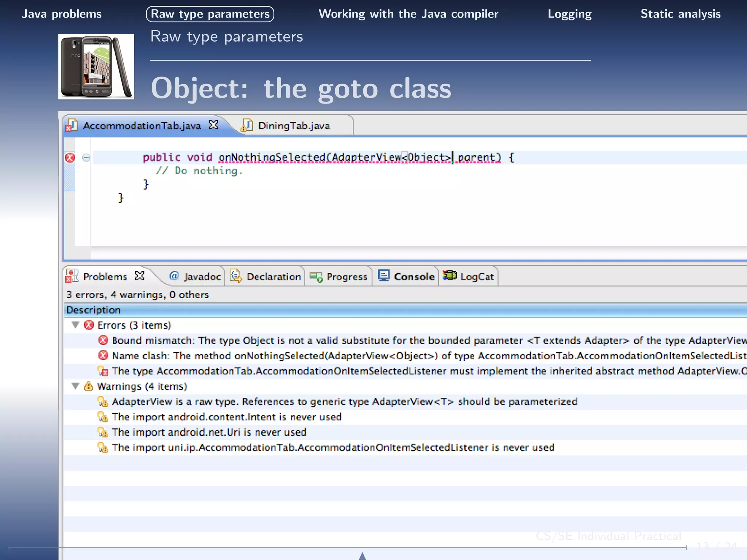747x560 pixels.
Task: Click icon of AccommodationOnItemSelectedListener import warning
Action: (103, 447)
